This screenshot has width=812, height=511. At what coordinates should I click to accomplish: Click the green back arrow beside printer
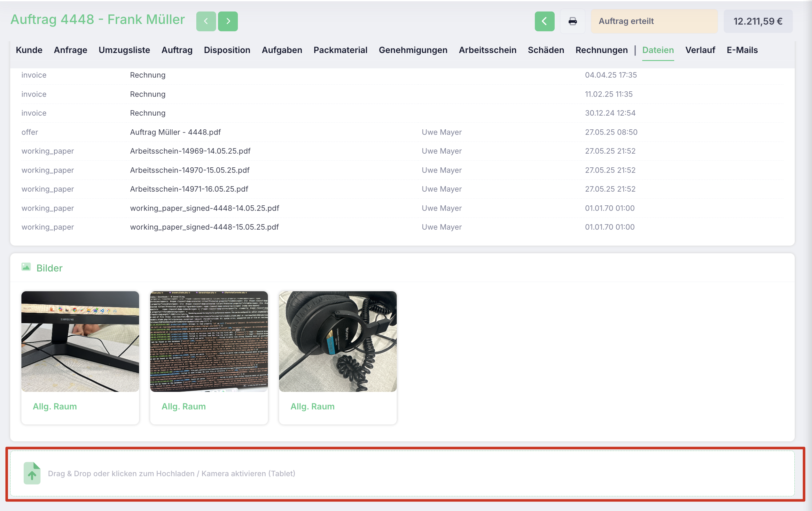[544, 21]
